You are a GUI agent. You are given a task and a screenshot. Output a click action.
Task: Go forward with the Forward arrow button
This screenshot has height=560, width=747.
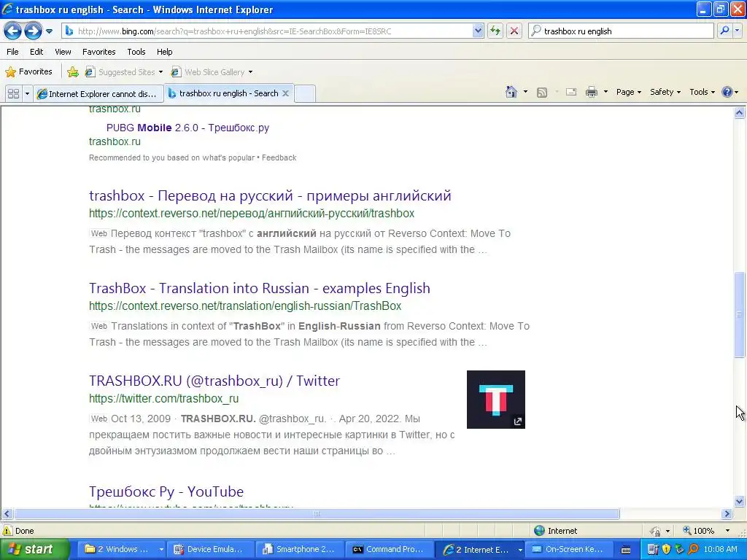pos(33,31)
